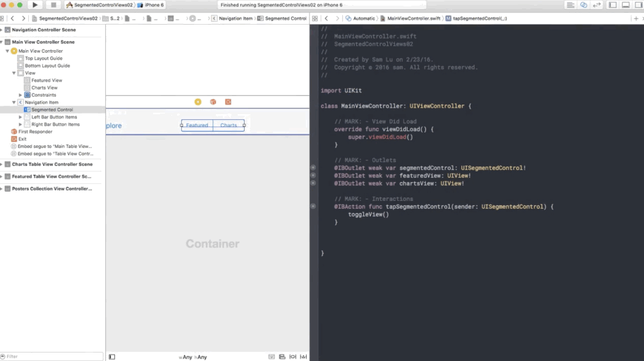
Task: Click the featuredView outlet connection circle
Action: coord(313,176)
